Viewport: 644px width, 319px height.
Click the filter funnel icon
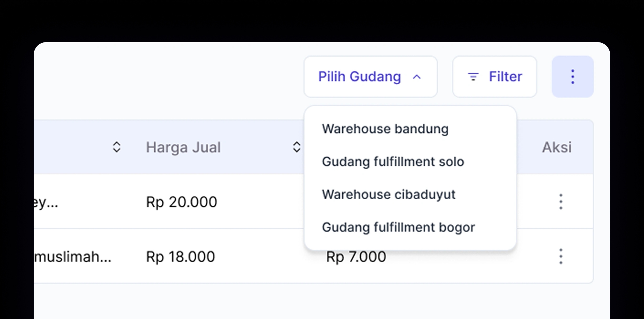coord(473,76)
